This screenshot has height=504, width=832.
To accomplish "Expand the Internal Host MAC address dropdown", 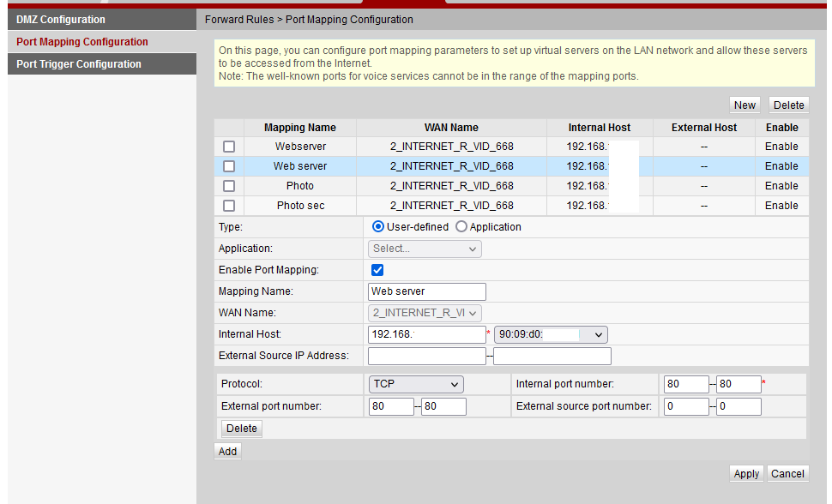I will 551,334.
